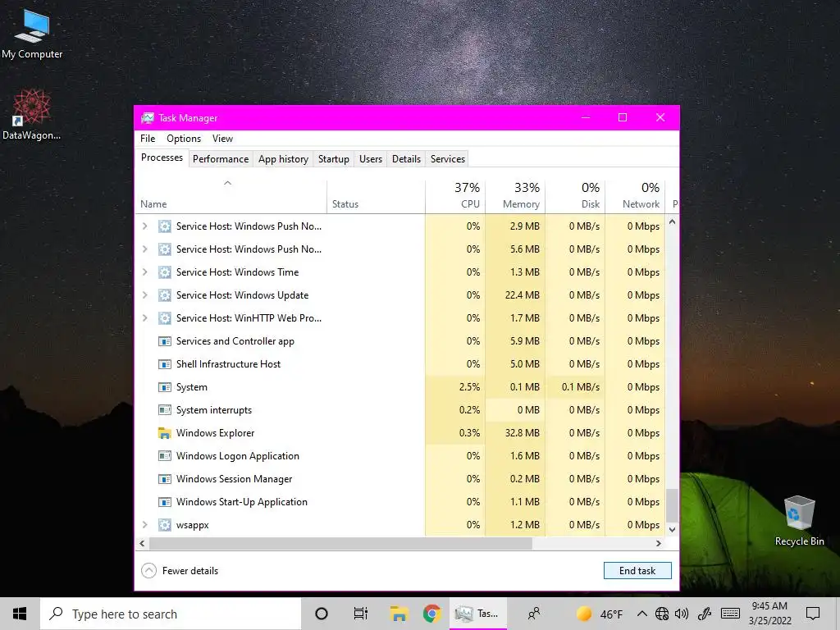
Task: Click the horizontal scrollbar right arrow
Action: (659, 543)
